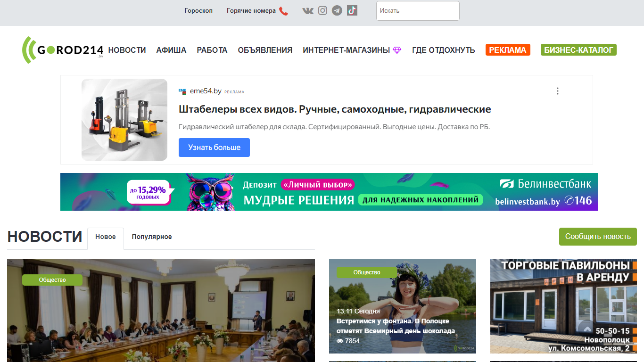Click the red phone icon beside Горячие номера
The width and height of the screenshot is (644, 362).
(283, 11)
